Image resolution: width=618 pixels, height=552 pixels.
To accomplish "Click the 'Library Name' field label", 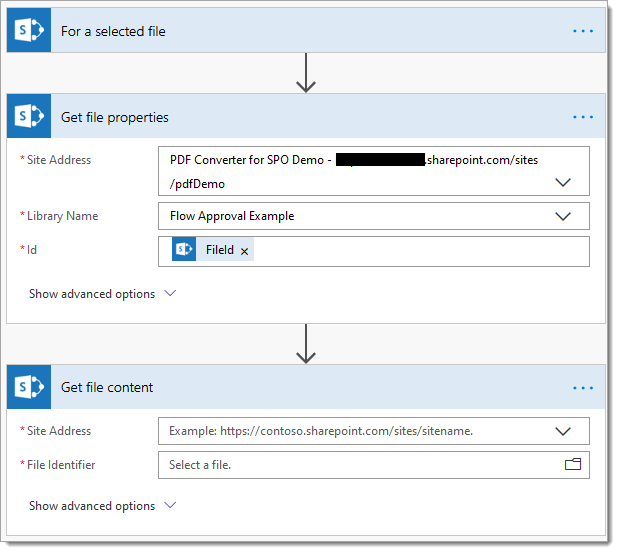I will click(x=62, y=216).
